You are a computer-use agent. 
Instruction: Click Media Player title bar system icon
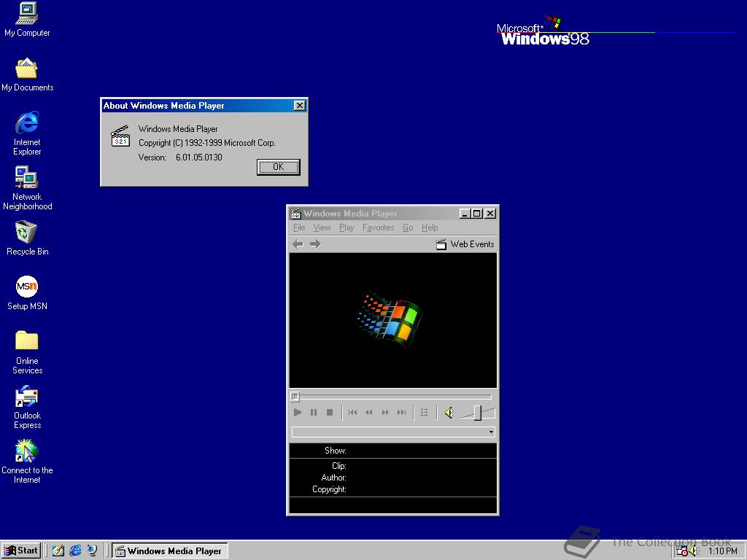pyautogui.click(x=296, y=214)
